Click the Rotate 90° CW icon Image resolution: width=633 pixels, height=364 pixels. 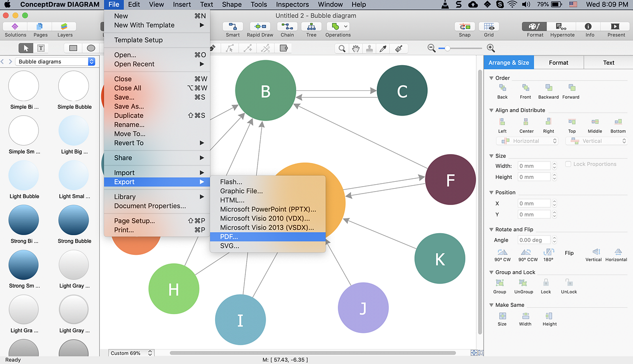tap(502, 252)
